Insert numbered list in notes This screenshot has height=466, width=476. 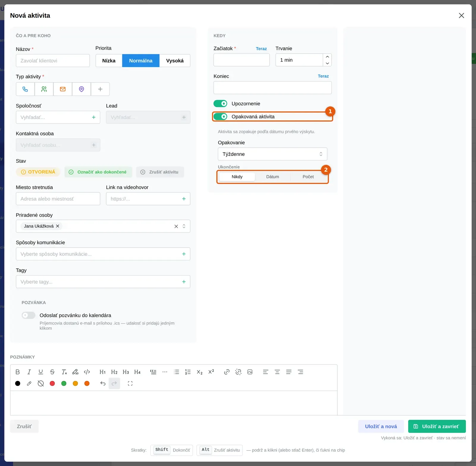[188, 372]
